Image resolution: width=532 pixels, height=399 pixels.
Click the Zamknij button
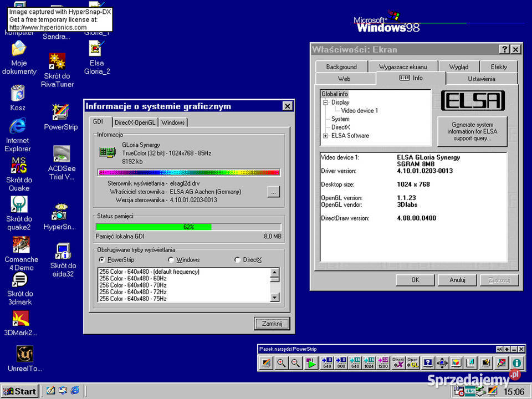272,323
